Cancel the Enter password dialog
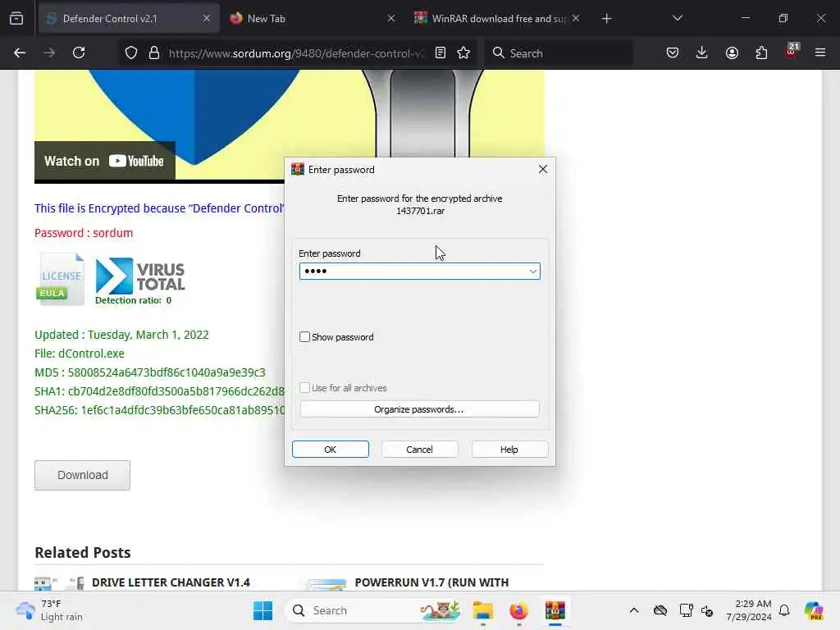The width and height of the screenshot is (840, 630). (x=419, y=450)
